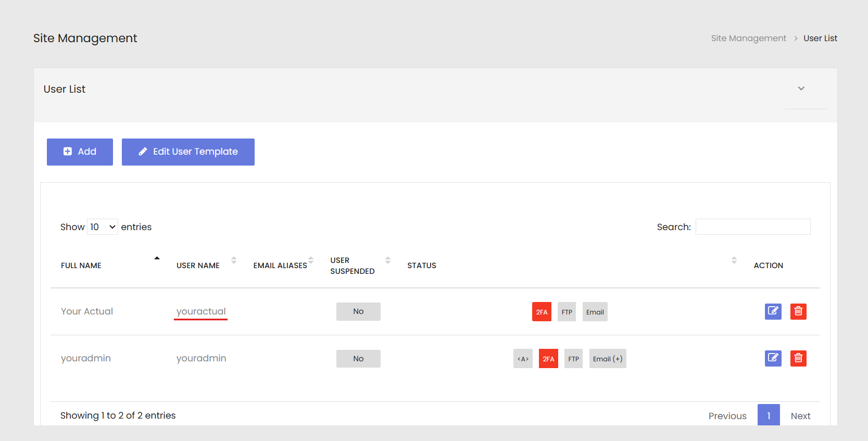The image size is (868, 441).
Task: Collapse the User List panel chevron
Action: click(x=801, y=89)
